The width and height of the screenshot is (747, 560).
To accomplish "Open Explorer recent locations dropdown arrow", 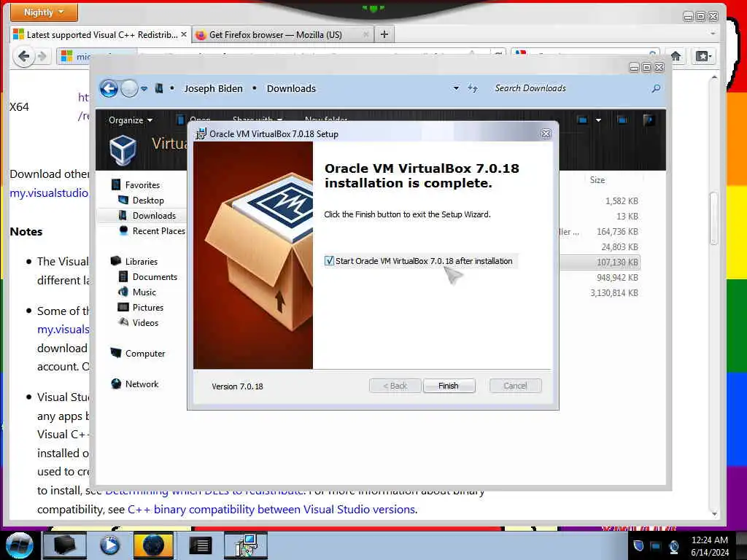I will (x=144, y=88).
